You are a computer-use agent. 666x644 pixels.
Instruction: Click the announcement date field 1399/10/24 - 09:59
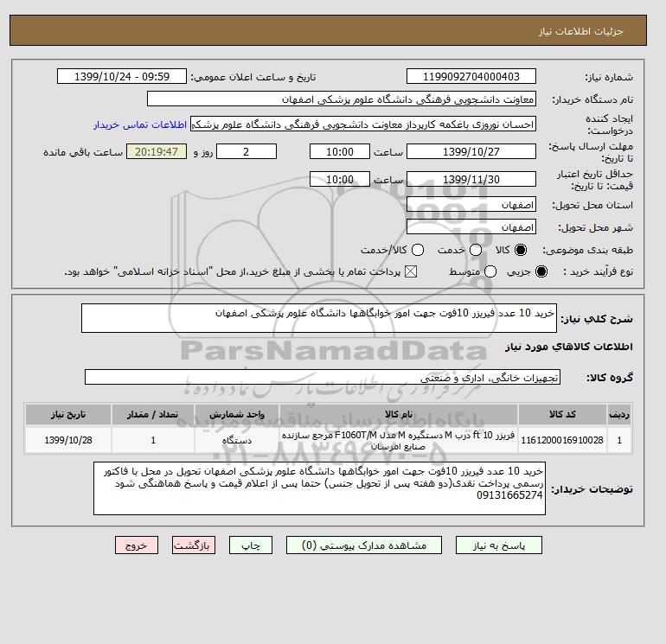point(122,76)
